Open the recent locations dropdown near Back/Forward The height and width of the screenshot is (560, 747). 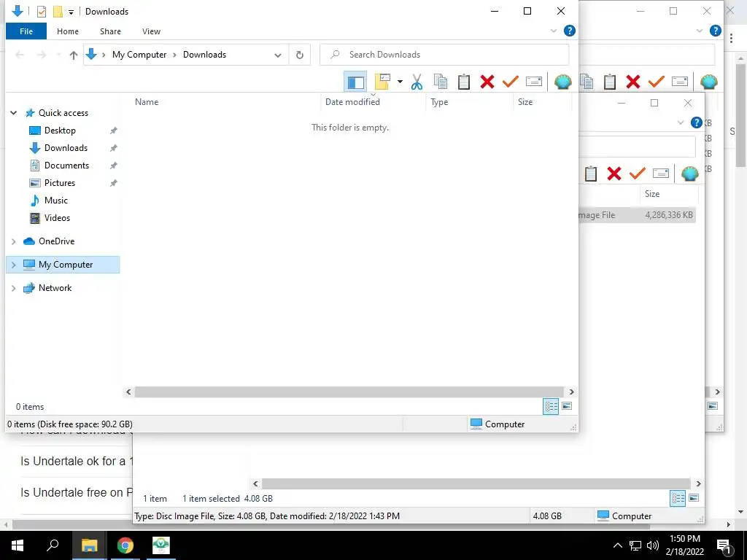58,55
